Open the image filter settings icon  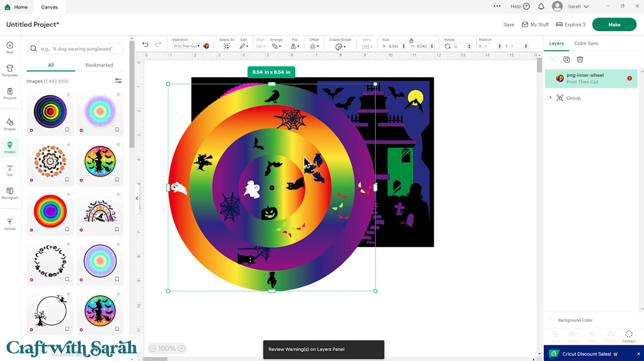(118, 81)
